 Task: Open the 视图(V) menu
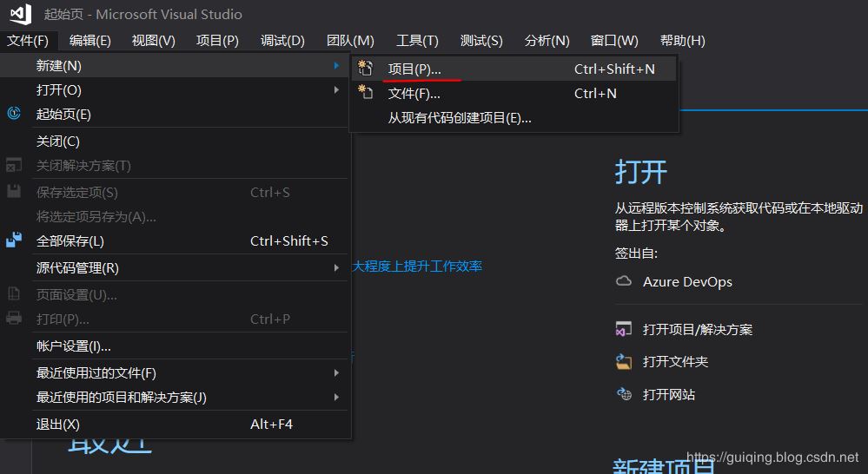click(x=153, y=41)
